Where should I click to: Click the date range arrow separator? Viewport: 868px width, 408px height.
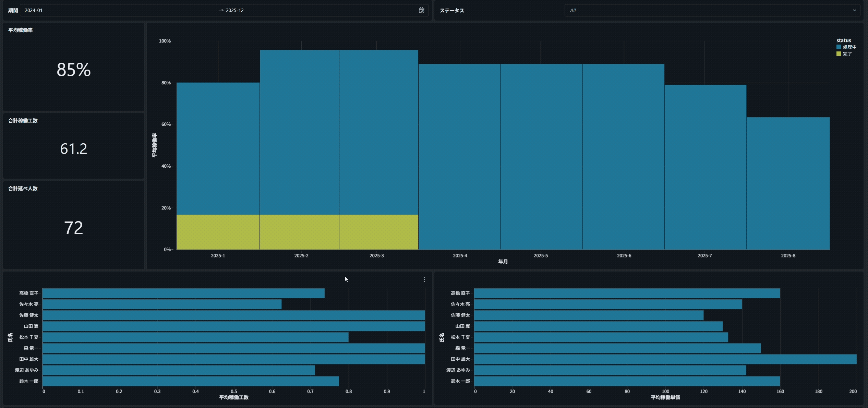(221, 10)
